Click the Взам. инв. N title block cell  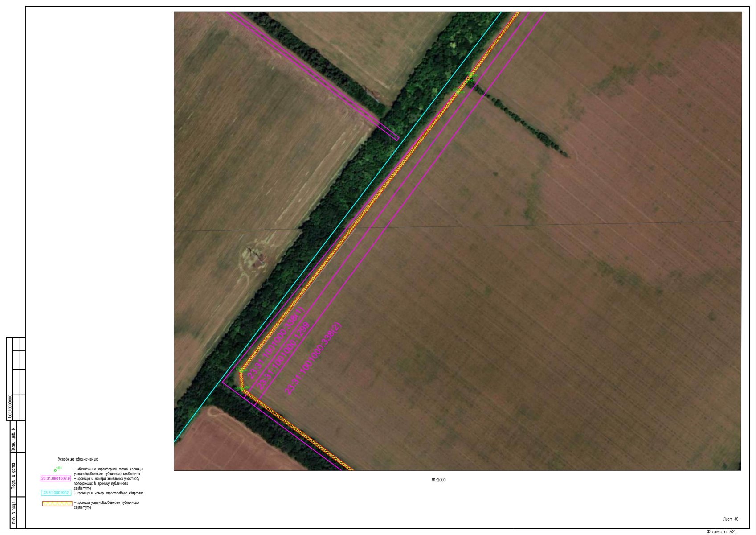[x=13, y=439]
